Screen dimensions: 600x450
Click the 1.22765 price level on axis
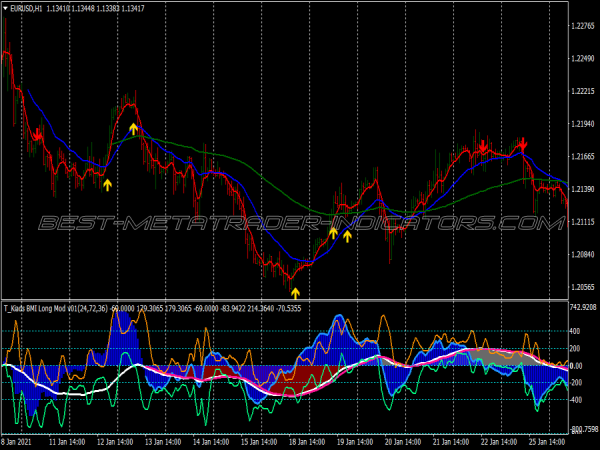tap(583, 26)
